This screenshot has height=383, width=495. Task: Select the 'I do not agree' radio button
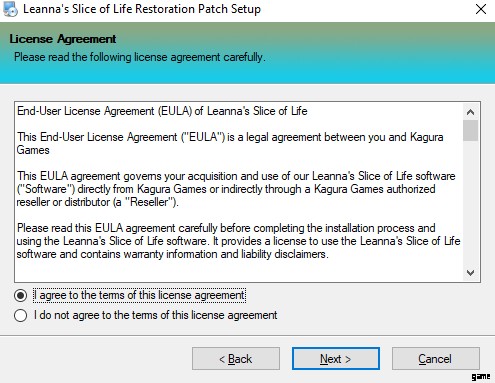coord(21,315)
